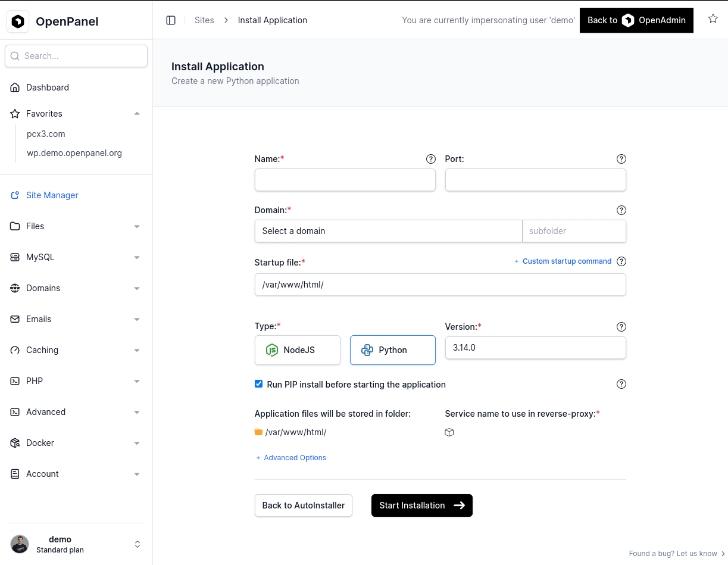Click the help icon next to Version
The height and width of the screenshot is (565, 728).
coord(621,327)
